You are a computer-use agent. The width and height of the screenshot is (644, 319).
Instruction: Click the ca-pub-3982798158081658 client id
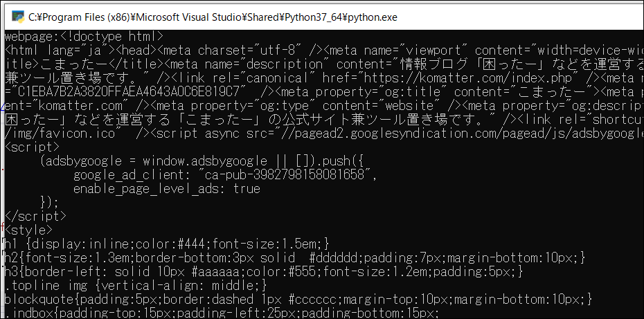click(x=285, y=176)
